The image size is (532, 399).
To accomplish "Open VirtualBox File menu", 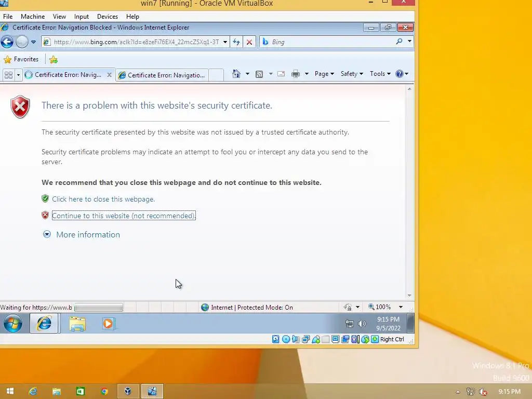I will (8, 17).
